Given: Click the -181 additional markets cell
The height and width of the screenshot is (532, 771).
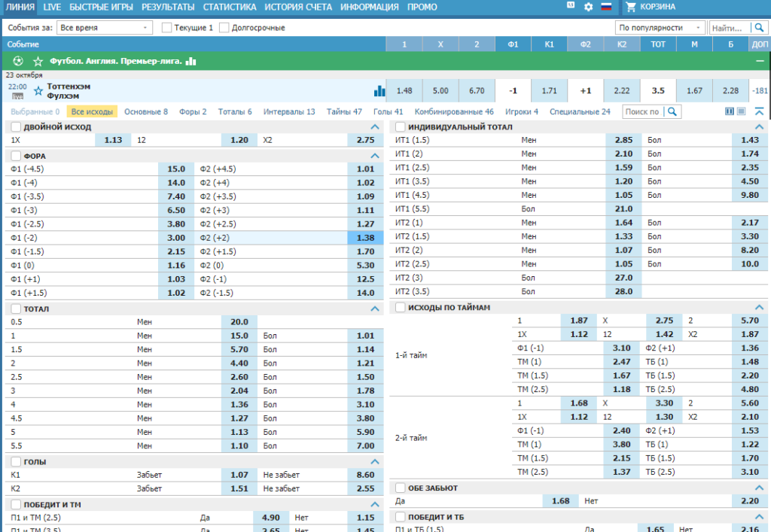Looking at the screenshot, I should (x=760, y=90).
